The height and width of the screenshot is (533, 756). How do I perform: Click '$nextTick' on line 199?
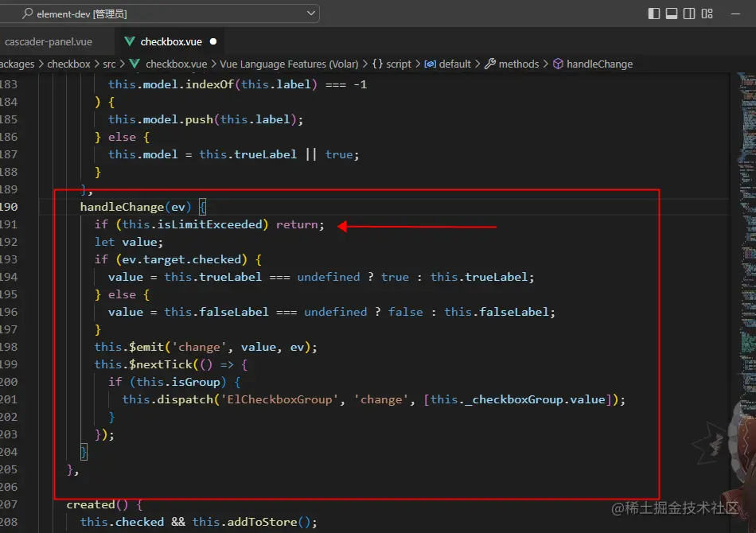point(161,364)
